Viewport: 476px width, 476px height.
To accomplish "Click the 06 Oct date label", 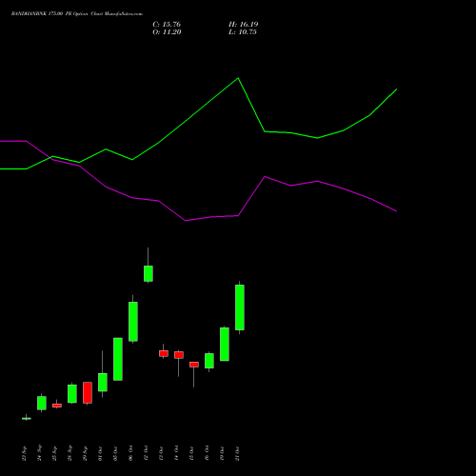I will click(x=131, y=453).
